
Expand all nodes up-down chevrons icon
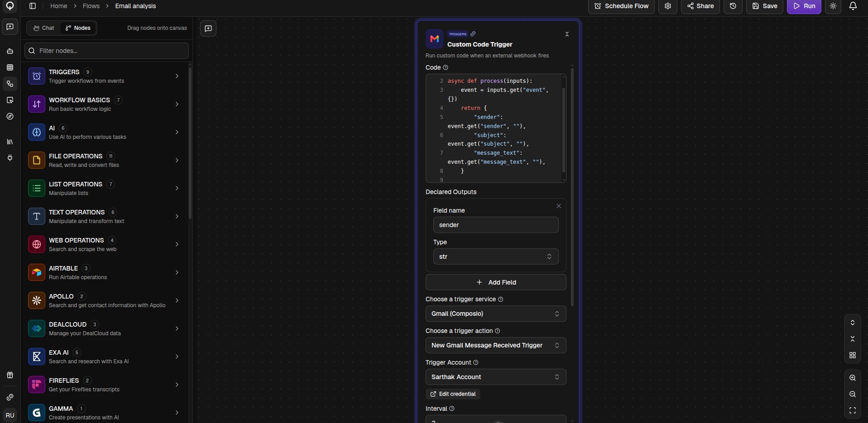[853, 323]
